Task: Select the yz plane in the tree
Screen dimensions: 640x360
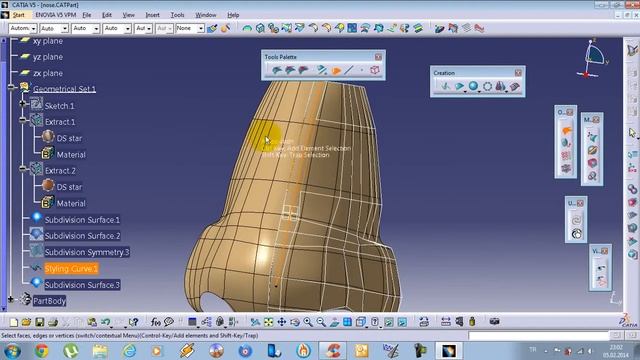Action: click(x=48, y=57)
